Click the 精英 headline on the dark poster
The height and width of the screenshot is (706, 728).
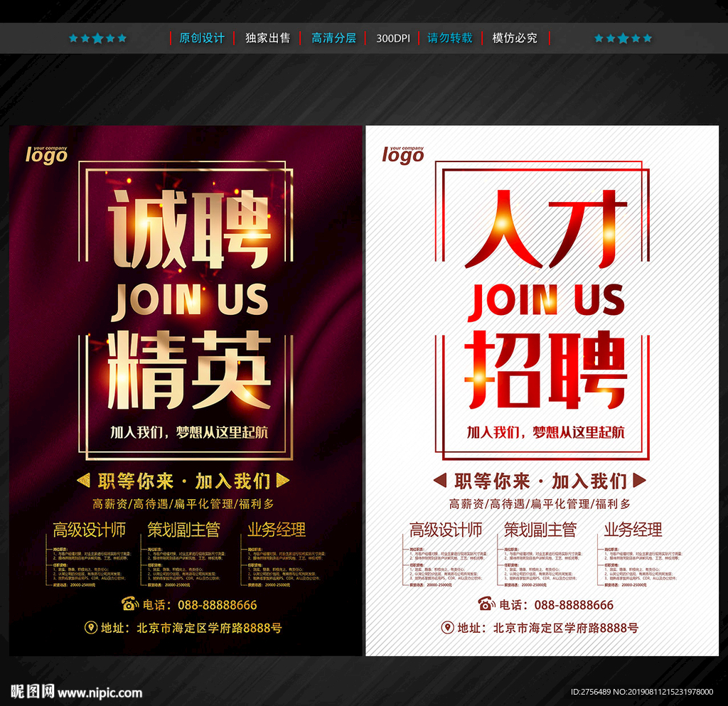189,370
